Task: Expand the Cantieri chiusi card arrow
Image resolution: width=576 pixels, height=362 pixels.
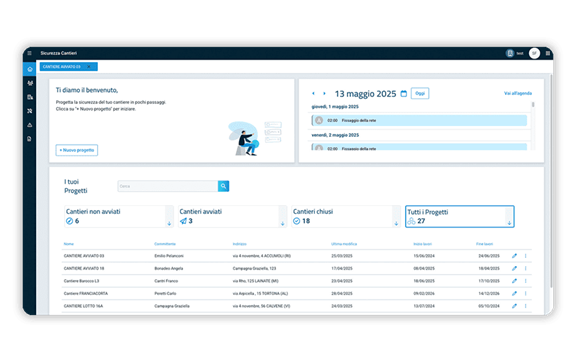Action: [396, 223]
